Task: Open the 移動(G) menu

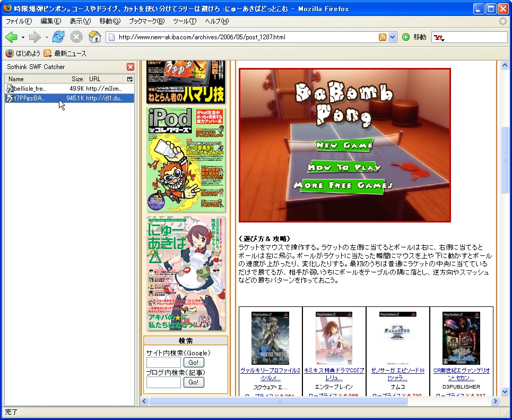Action: click(110, 21)
